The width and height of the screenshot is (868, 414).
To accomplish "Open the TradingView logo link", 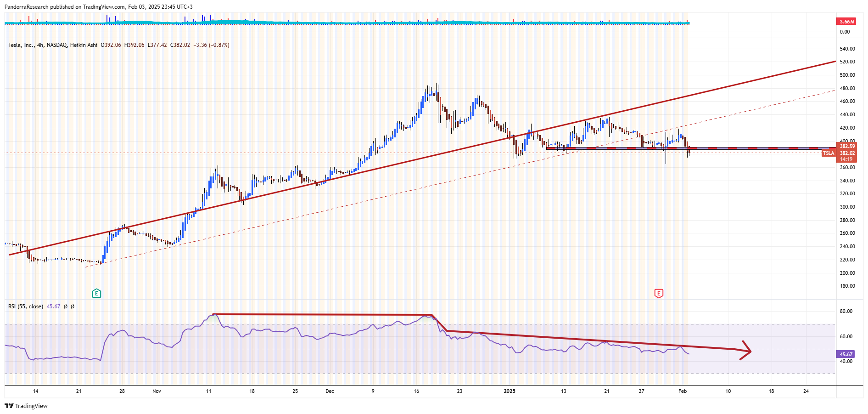I will 26,406.
